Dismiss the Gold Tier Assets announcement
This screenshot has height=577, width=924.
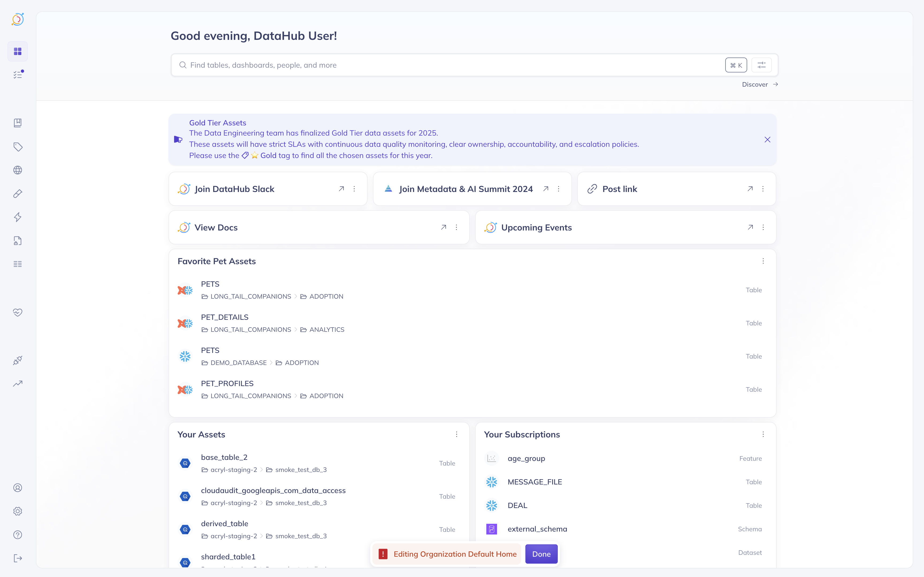point(767,140)
